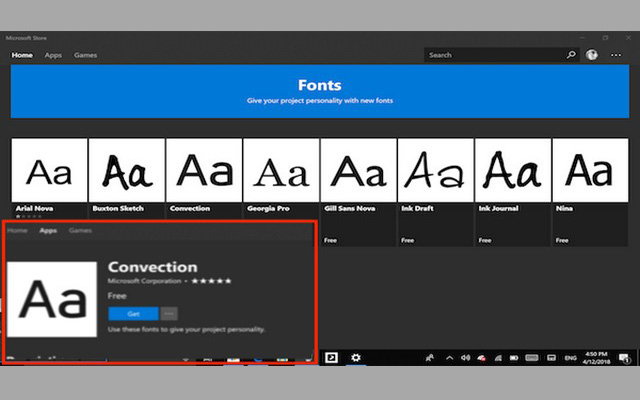The image size is (640, 400).
Task: Open the Convection font tile
Action: [204, 170]
